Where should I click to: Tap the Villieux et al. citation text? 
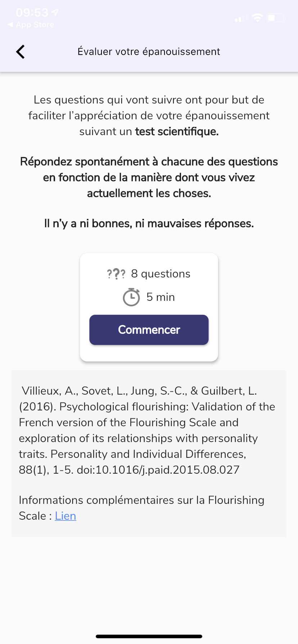click(147, 430)
